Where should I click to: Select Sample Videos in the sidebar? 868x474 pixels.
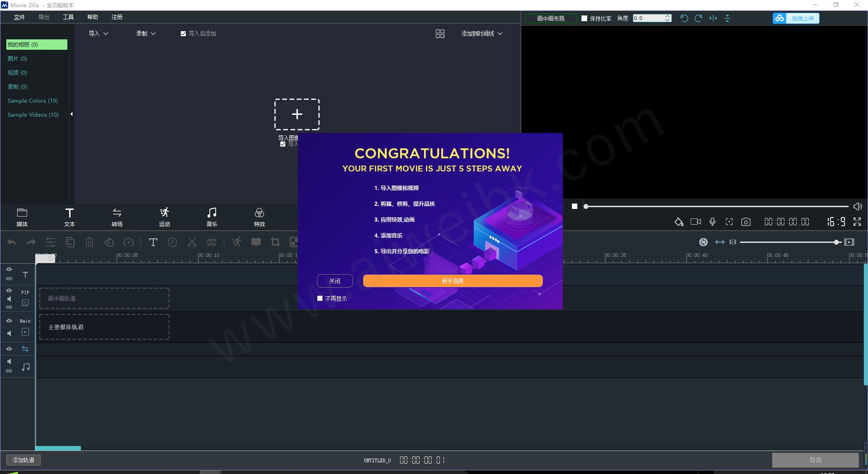tap(33, 114)
